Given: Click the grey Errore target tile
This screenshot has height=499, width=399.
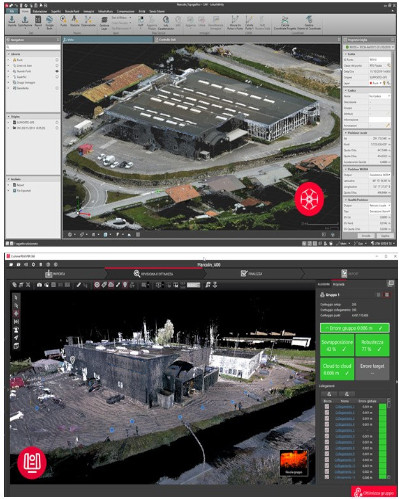Looking at the screenshot, I should pyautogui.click(x=372, y=369).
